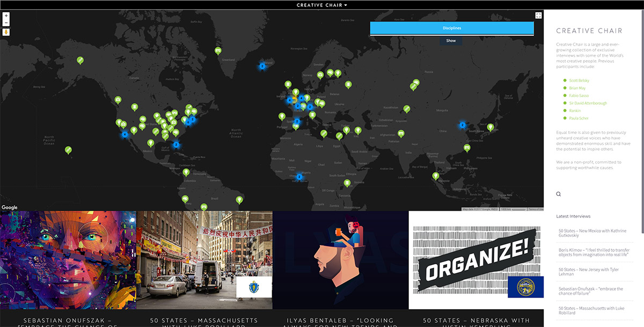The width and height of the screenshot is (644, 327).
Task: Open the Creative Chair header dropdown
Action: point(322,5)
